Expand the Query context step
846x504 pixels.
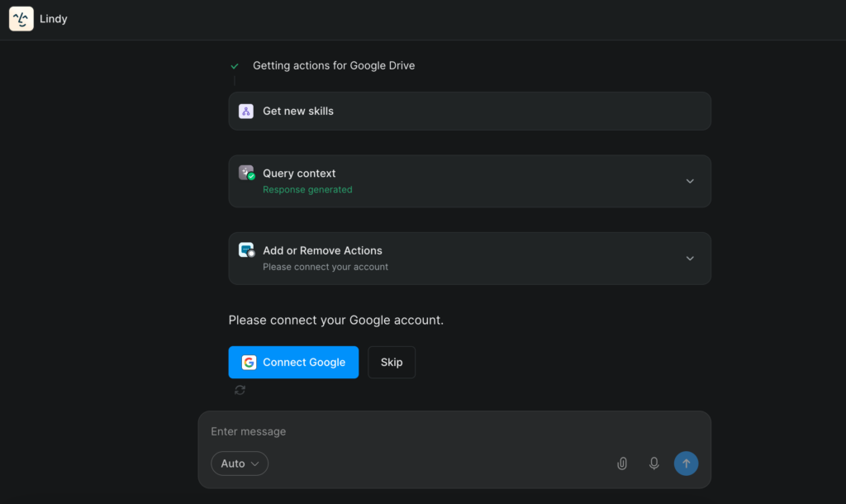click(x=690, y=181)
